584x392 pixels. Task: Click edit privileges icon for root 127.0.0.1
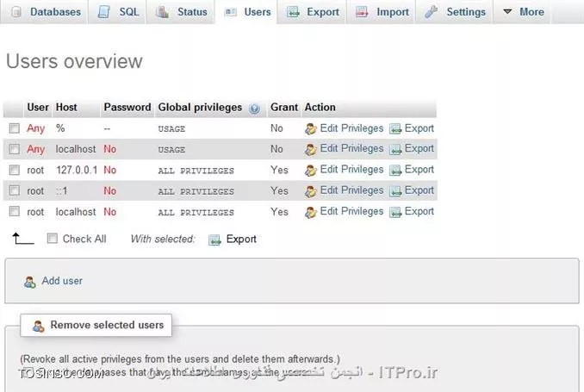[x=311, y=171]
